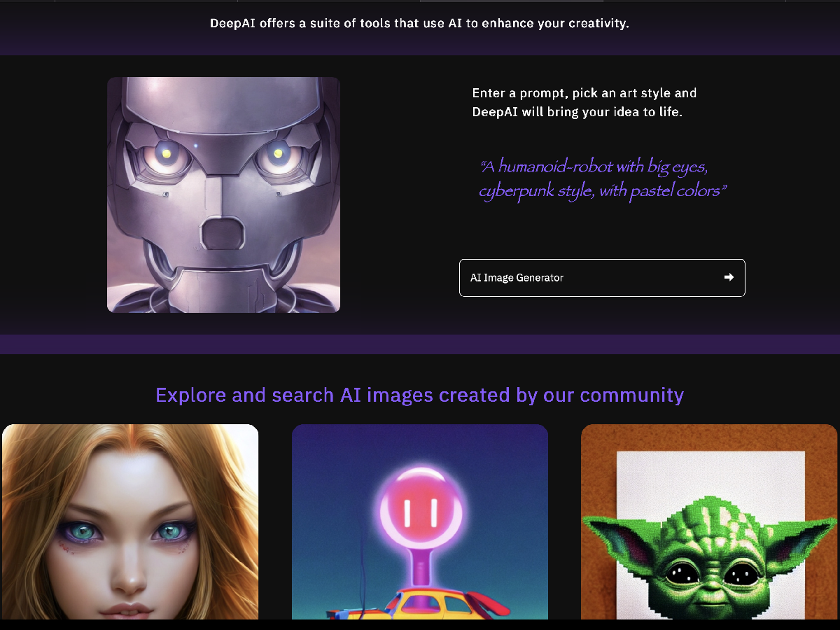Click the 'Explore and search AI images' heading
Screen dimensions: 840x630
pyautogui.click(x=419, y=395)
